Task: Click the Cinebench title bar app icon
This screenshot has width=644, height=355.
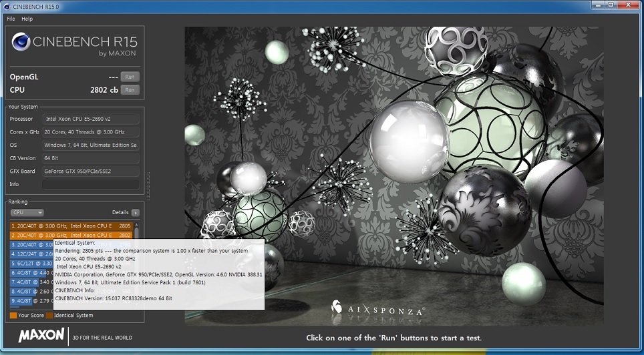Action: click(x=8, y=7)
